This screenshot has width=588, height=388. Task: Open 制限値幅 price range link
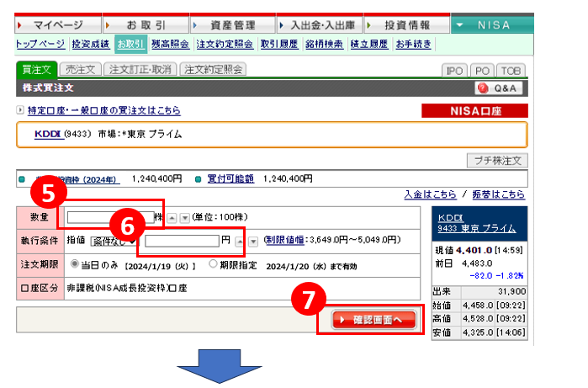(x=285, y=240)
